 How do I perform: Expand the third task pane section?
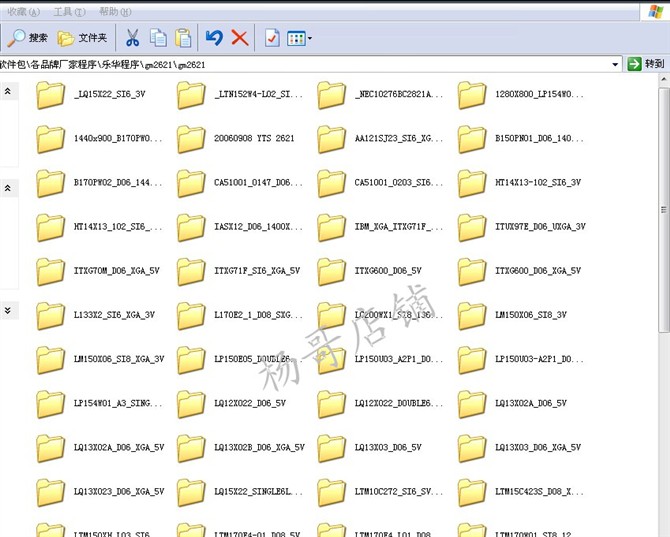point(8,310)
